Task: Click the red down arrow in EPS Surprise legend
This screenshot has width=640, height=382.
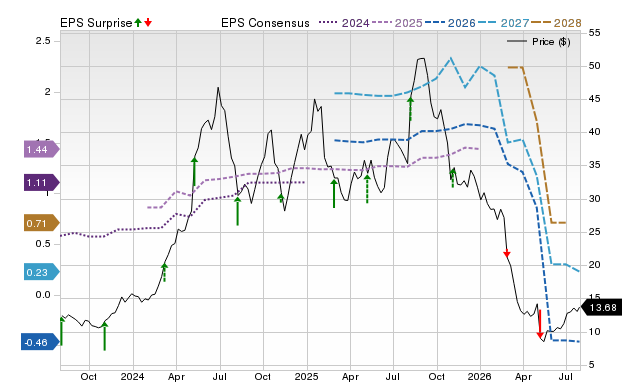Action: tap(148, 22)
